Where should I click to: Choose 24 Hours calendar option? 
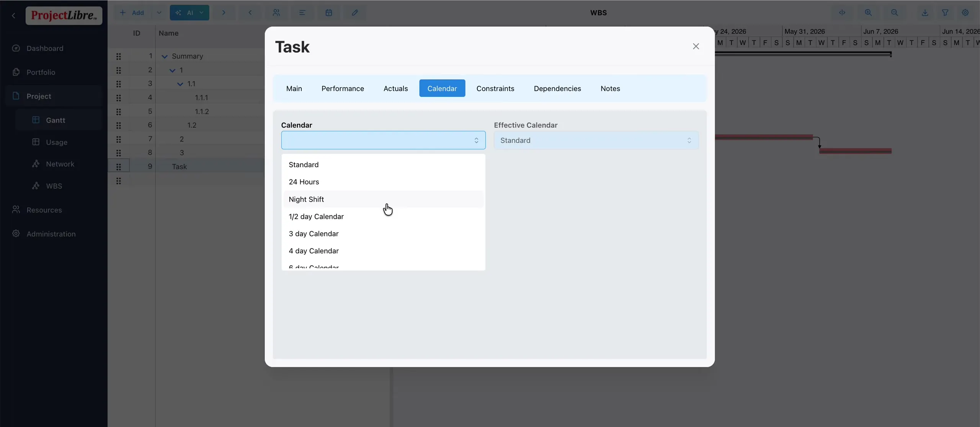(x=383, y=182)
